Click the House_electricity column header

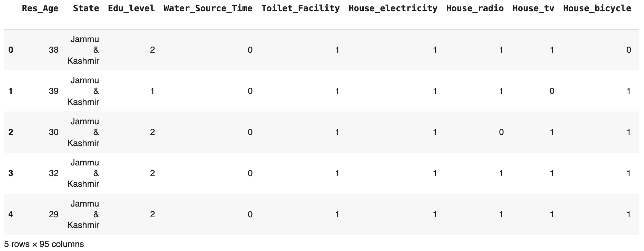pos(393,8)
